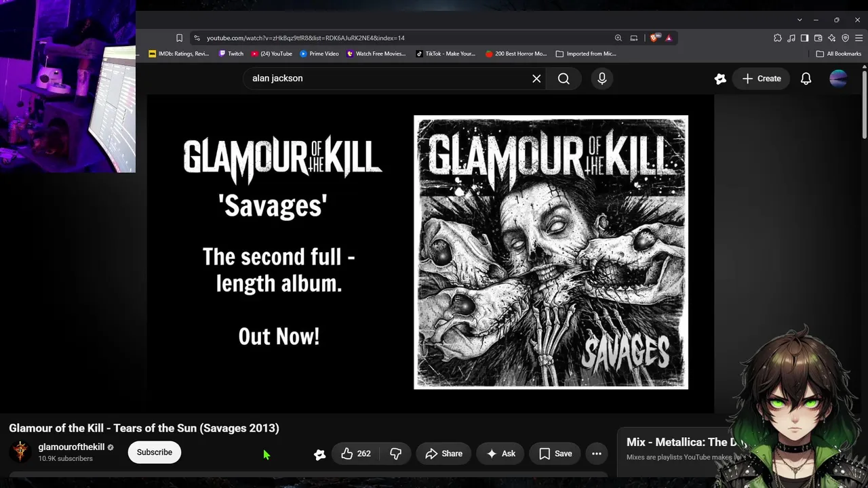Open the IMDb Ratings bookmark

point(179,54)
